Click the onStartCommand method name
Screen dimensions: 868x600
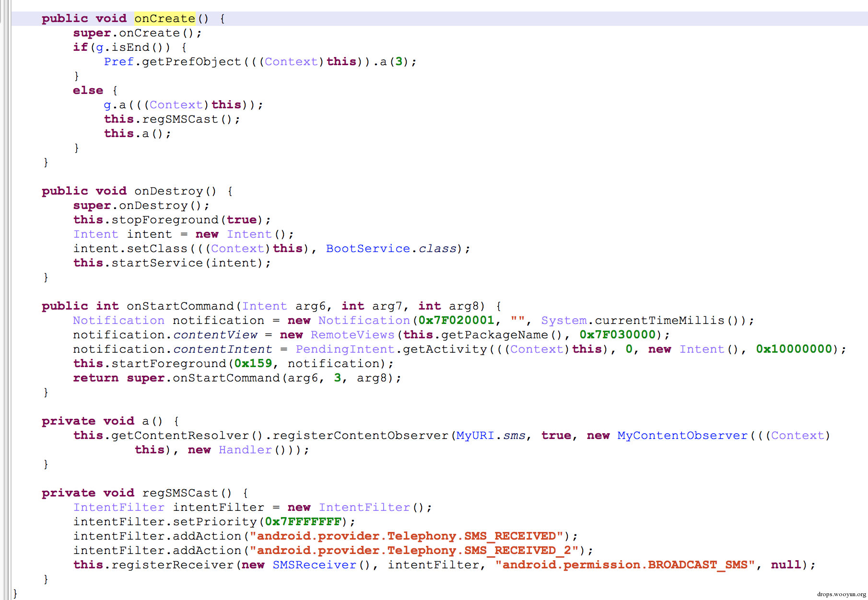[180, 306]
